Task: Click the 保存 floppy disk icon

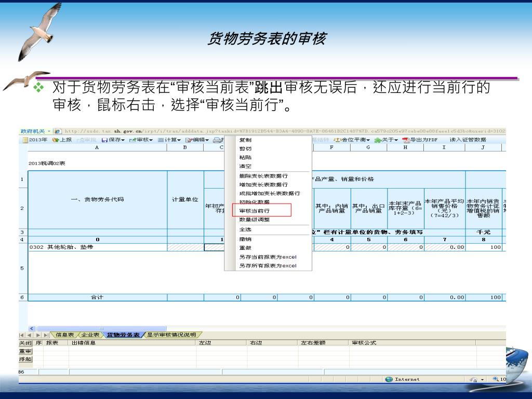Action: pyautogui.click(x=104, y=140)
